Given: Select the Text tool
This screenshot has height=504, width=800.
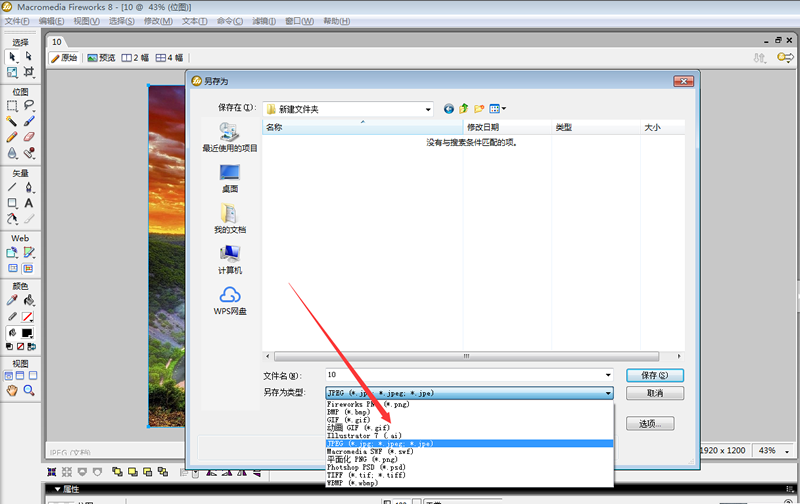Looking at the screenshot, I should pos(29,203).
